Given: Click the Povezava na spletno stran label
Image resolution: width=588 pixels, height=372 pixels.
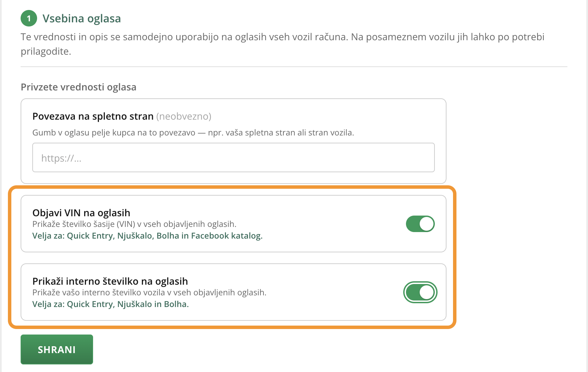Looking at the screenshot, I should click(93, 116).
